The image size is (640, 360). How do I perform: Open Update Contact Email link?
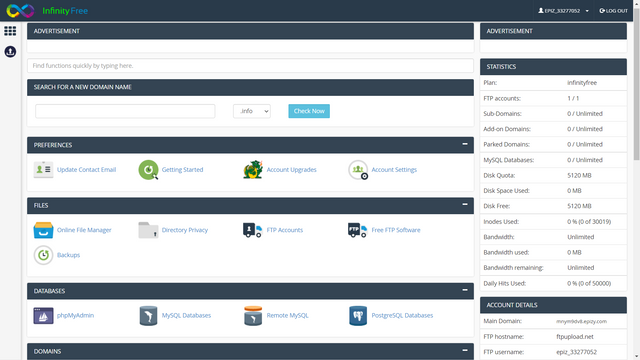87,169
